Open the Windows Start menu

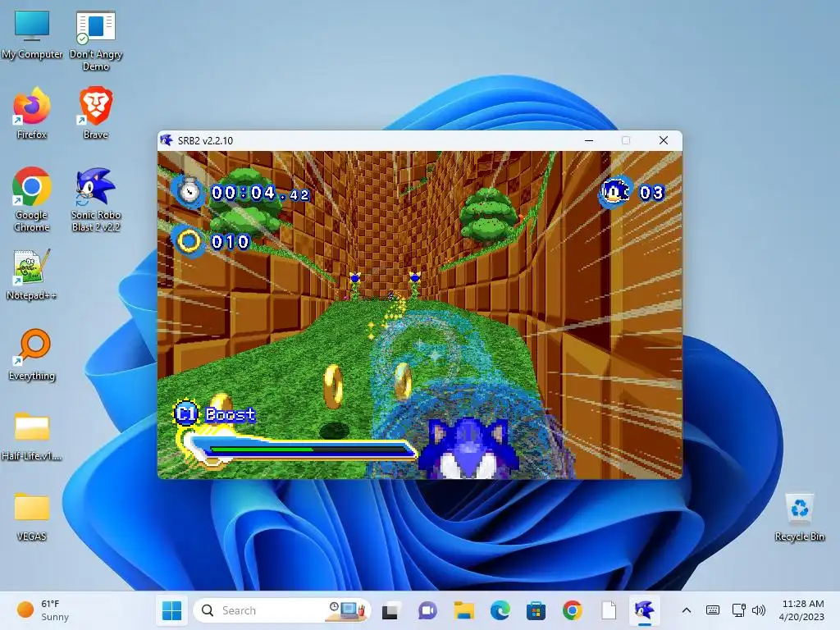point(172,610)
